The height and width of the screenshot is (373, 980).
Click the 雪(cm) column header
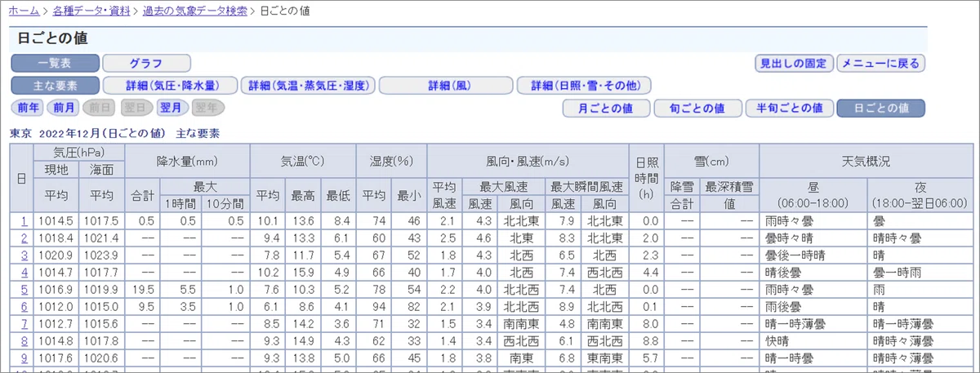[710, 162]
